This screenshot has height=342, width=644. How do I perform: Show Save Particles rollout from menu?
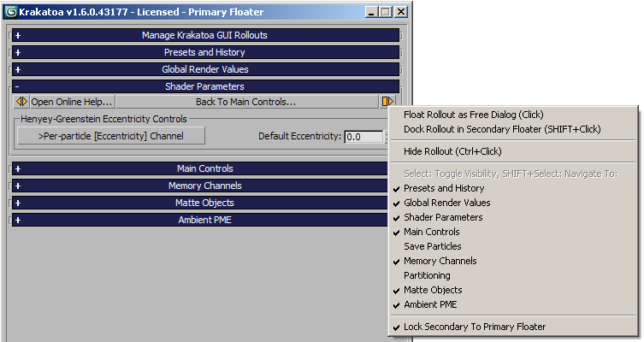(513, 246)
